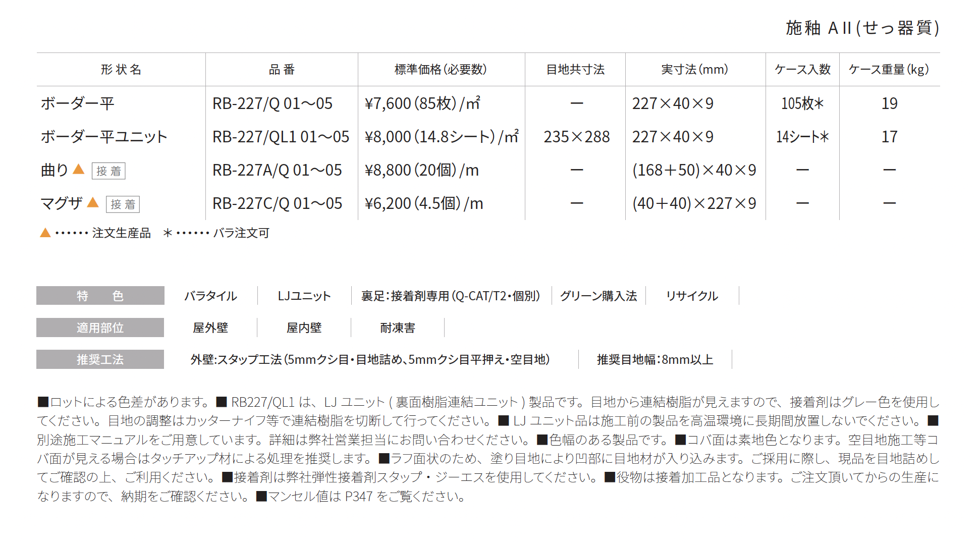Screen dimensions: 980x544
Task: Click the orange triangle beside 曲り
Action: click(x=78, y=170)
